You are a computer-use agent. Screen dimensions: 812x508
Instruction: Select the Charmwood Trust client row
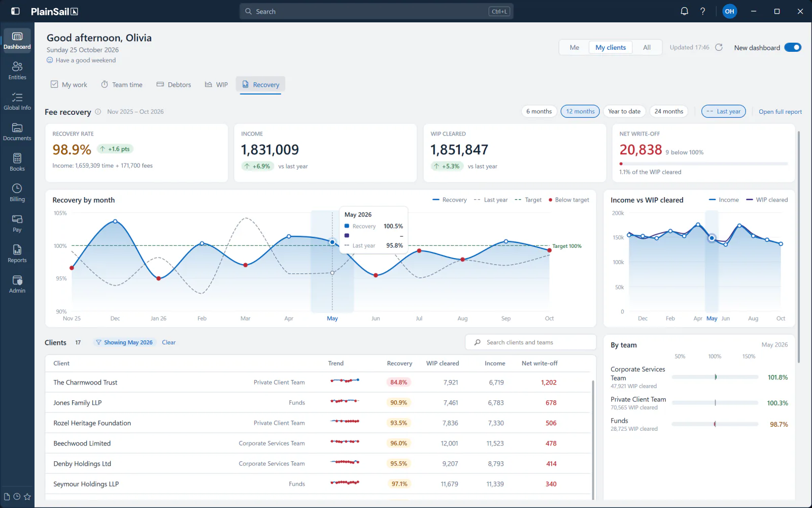[318, 382]
